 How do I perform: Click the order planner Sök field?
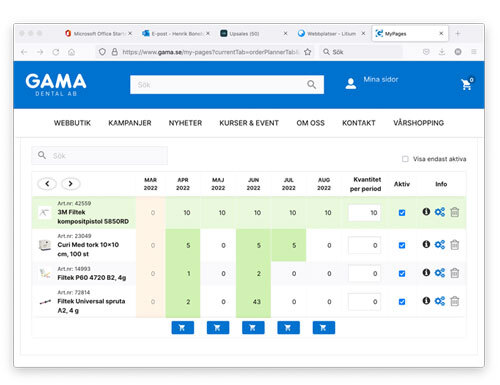pos(100,156)
